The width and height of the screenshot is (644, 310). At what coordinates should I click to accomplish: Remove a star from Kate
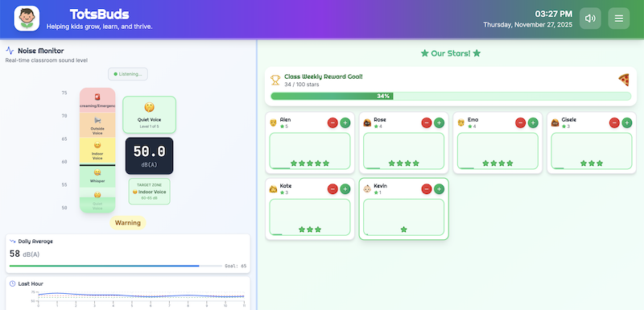(332, 189)
